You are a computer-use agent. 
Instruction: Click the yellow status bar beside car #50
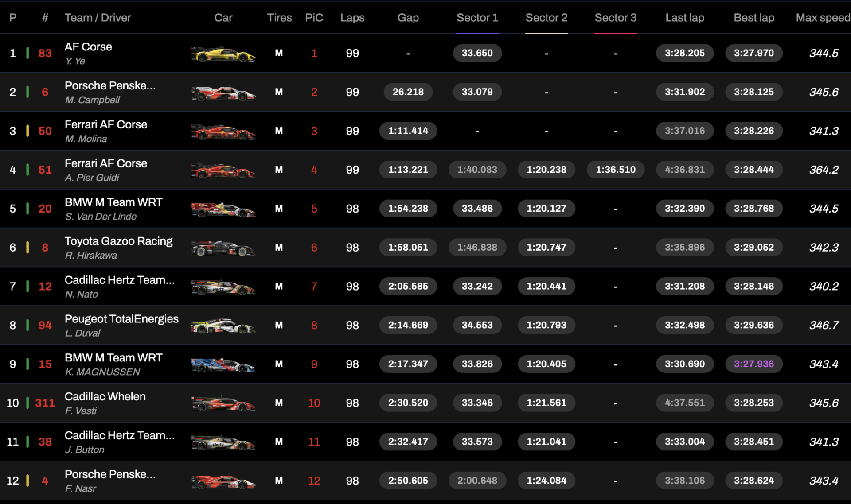point(27,131)
